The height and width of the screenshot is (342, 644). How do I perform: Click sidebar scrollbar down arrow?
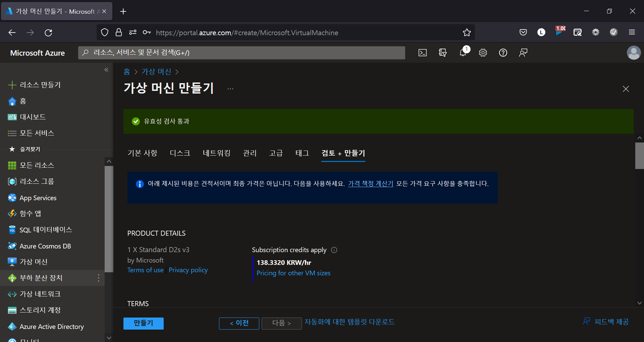click(x=109, y=338)
